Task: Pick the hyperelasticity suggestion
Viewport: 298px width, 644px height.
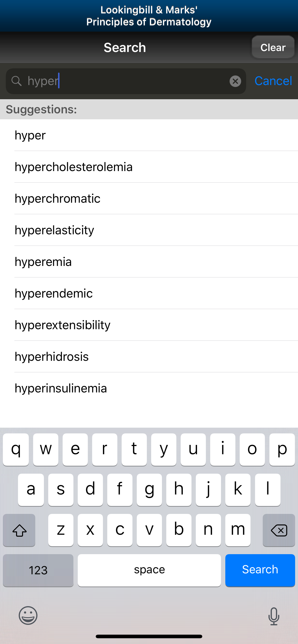Action: [x=54, y=230]
